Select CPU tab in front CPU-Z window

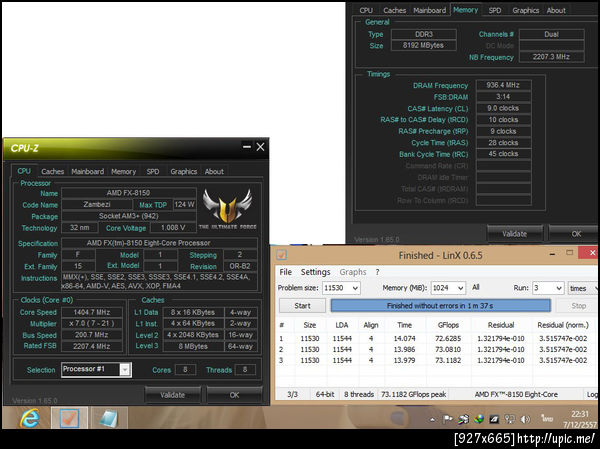[24, 171]
